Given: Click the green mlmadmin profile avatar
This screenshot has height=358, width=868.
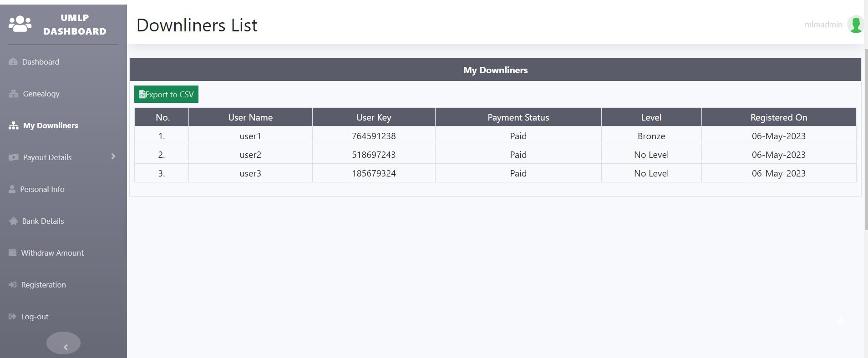Looking at the screenshot, I should pyautogui.click(x=855, y=25).
